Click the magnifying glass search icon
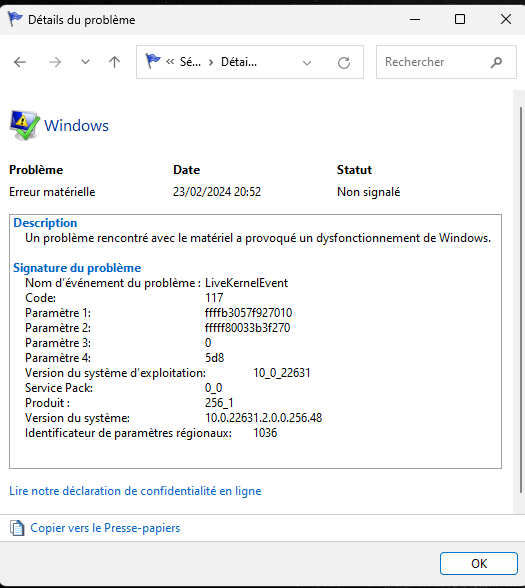Image resolution: width=525 pixels, height=588 pixels. pos(496,62)
